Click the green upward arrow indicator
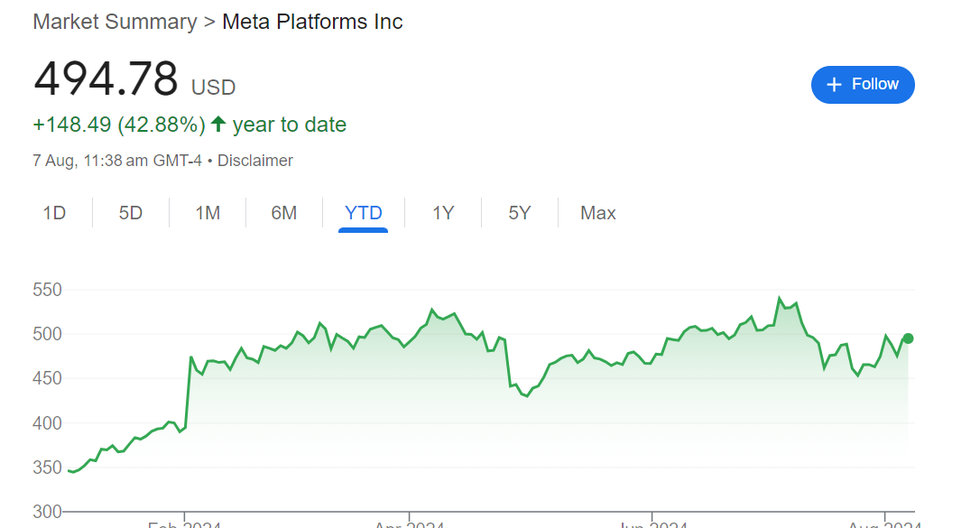This screenshot has height=528, width=980. [218, 124]
